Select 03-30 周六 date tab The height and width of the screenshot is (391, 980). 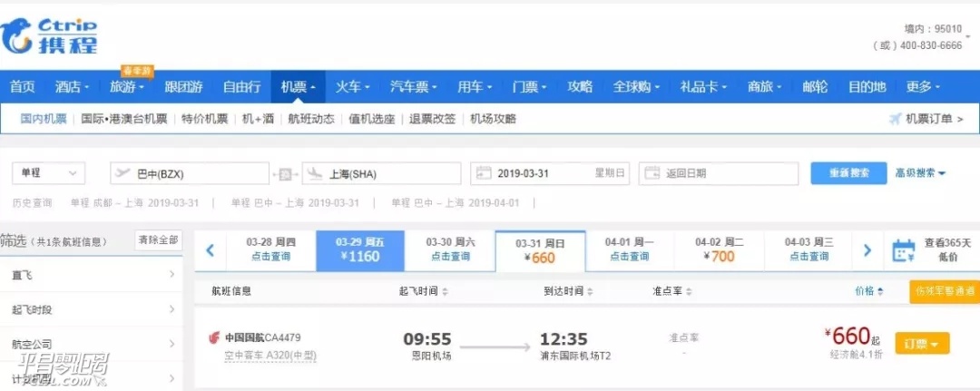pyautogui.click(x=450, y=250)
